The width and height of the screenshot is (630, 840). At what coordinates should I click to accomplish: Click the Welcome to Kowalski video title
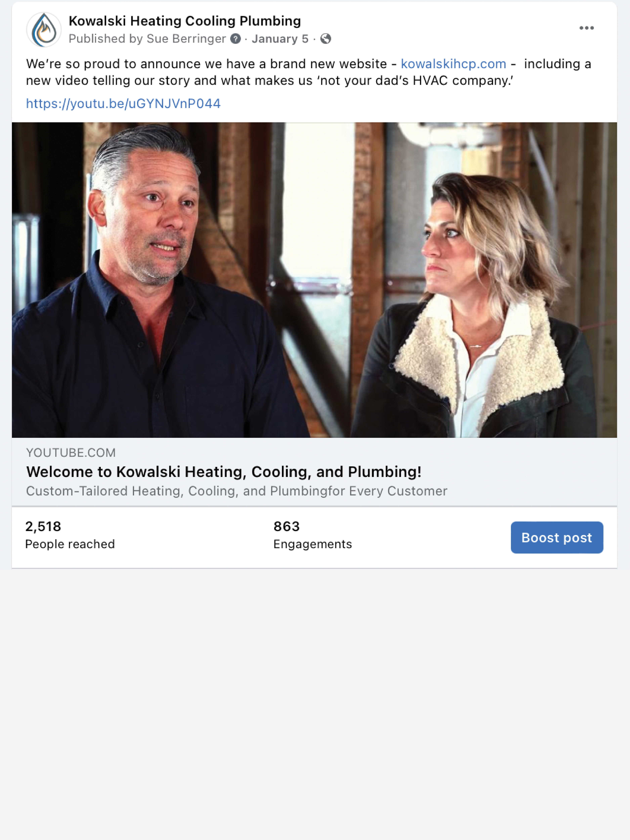224,472
